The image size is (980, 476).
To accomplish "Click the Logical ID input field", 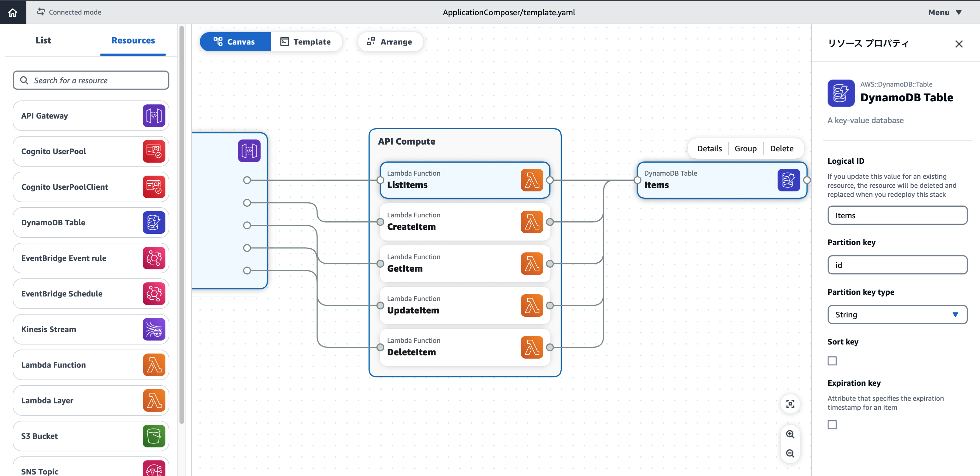I will [x=897, y=216].
